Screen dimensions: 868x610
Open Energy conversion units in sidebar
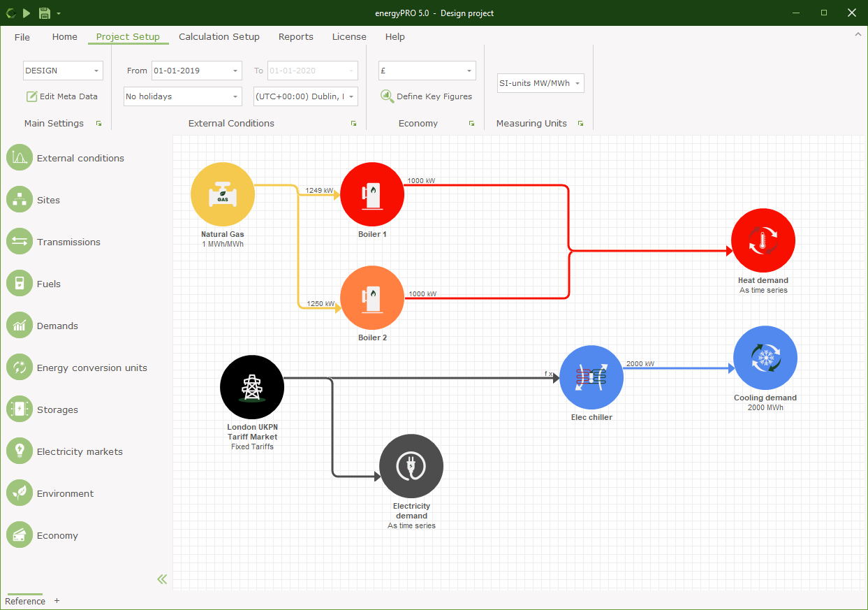click(x=91, y=368)
